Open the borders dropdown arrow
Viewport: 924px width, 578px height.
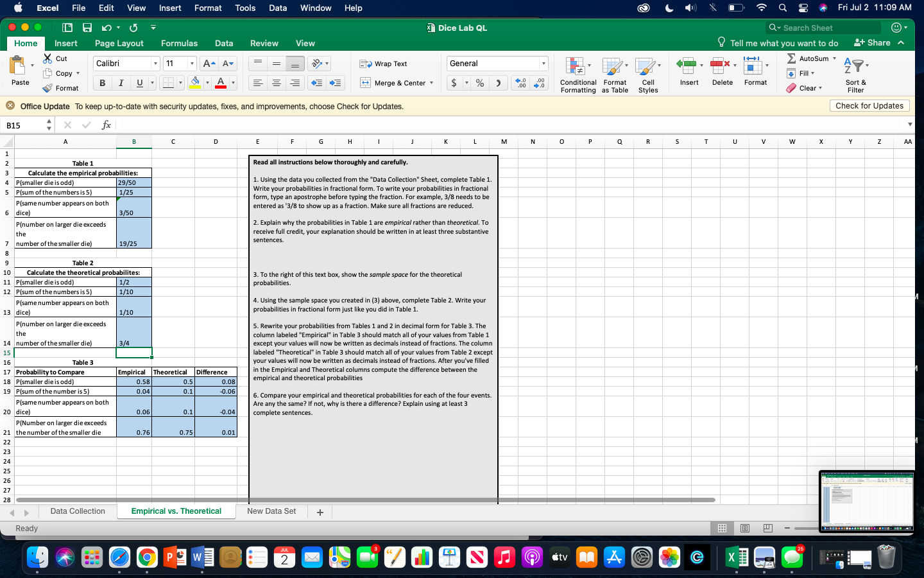tap(180, 83)
